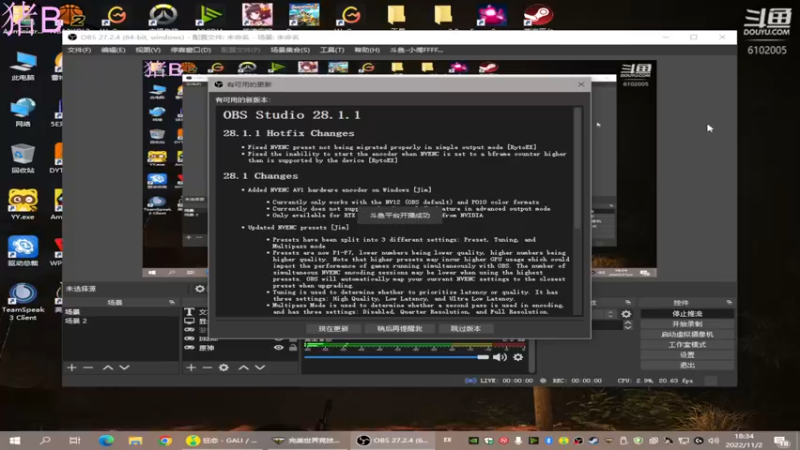Open 回收站 (Recycle Bin) desktop icon
The height and width of the screenshot is (450, 800).
coord(22,159)
